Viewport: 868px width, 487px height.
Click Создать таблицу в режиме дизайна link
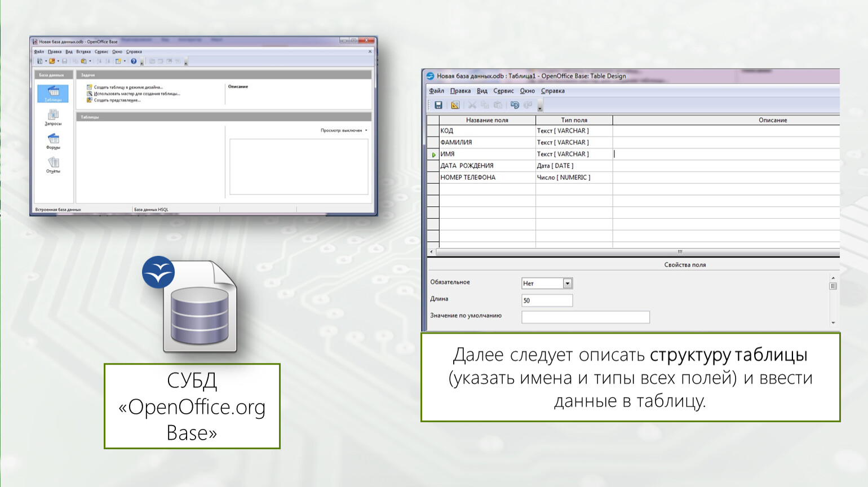pos(128,87)
